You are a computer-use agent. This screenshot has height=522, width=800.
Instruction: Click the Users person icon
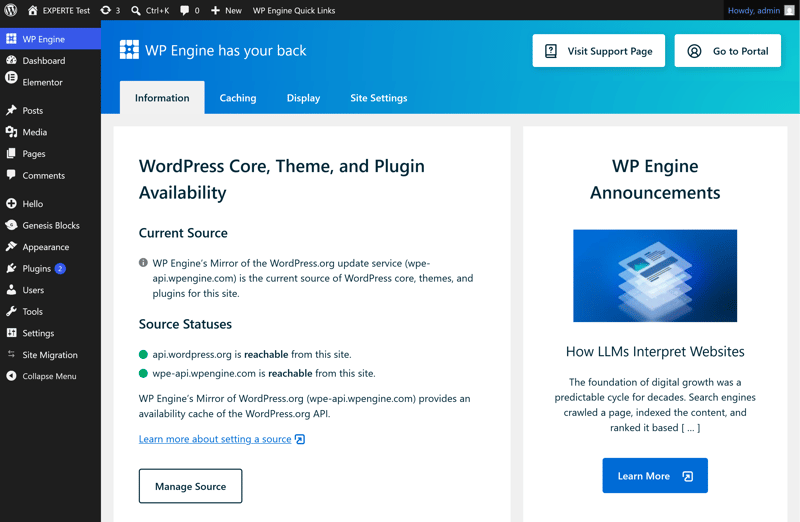11,289
